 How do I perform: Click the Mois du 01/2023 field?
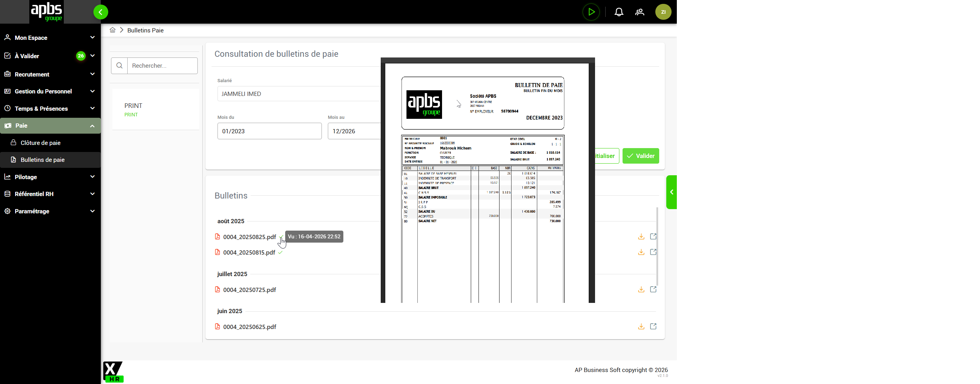(269, 131)
